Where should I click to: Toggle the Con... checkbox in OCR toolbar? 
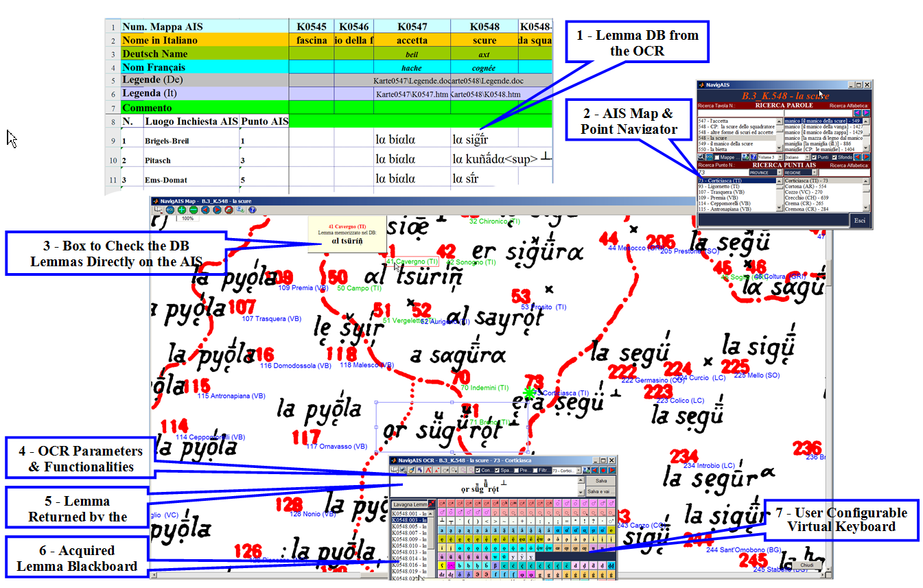pos(478,470)
